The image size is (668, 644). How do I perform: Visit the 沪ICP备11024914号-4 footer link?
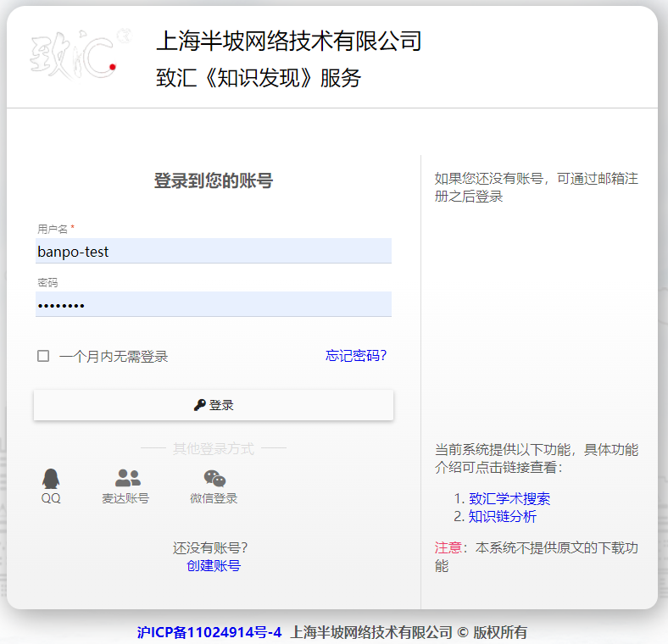(x=209, y=632)
